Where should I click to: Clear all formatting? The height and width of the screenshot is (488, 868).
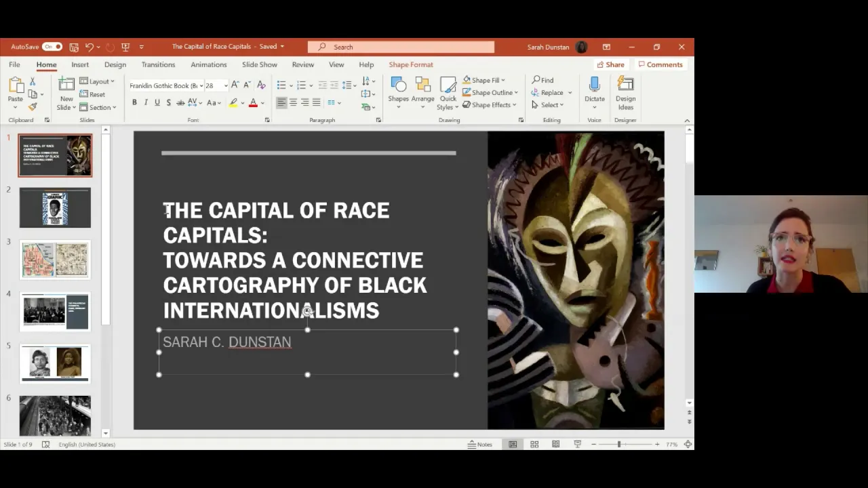coord(261,85)
